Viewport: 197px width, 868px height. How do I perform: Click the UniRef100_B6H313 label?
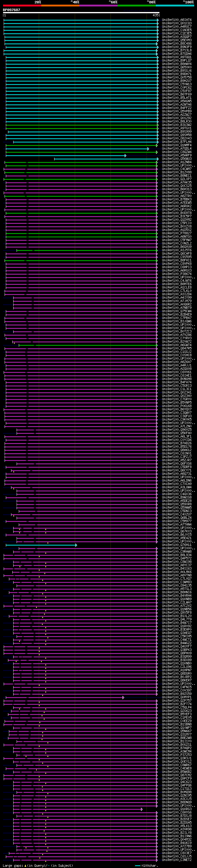(x=177, y=189)
